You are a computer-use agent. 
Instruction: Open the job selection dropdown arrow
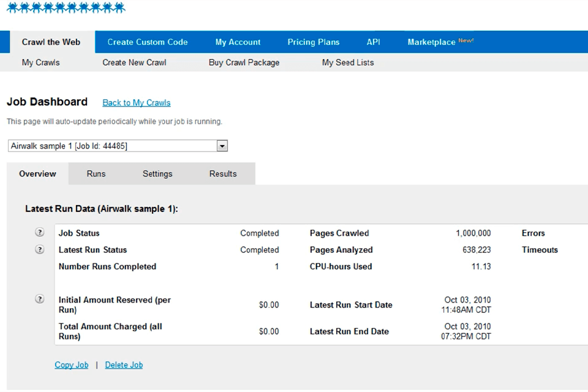pyautogui.click(x=222, y=146)
